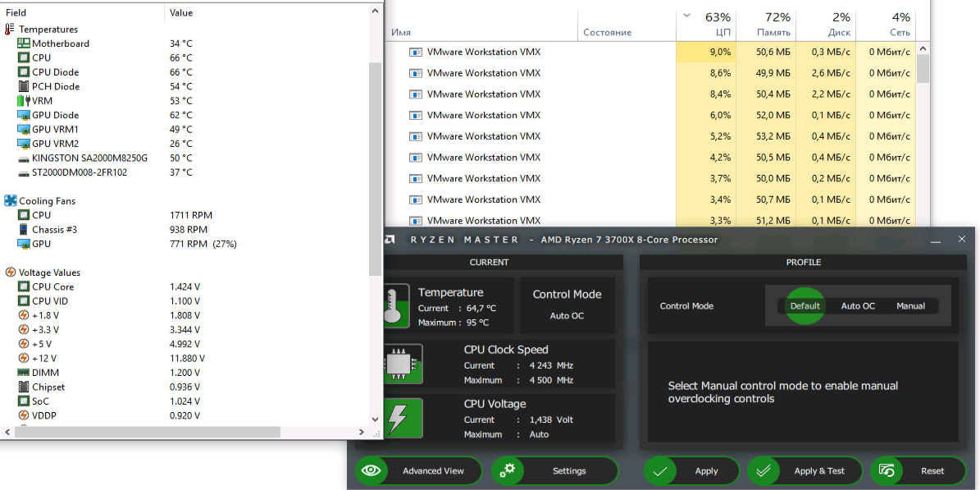Click the DIMM memory icon
Image resolution: width=980 pixels, height=490 pixels.
click(x=23, y=373)
